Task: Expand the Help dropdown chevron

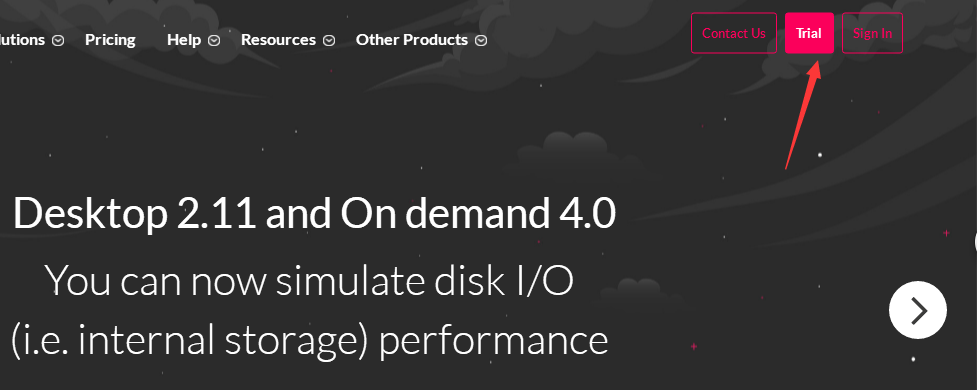Action: pos(214,40)
